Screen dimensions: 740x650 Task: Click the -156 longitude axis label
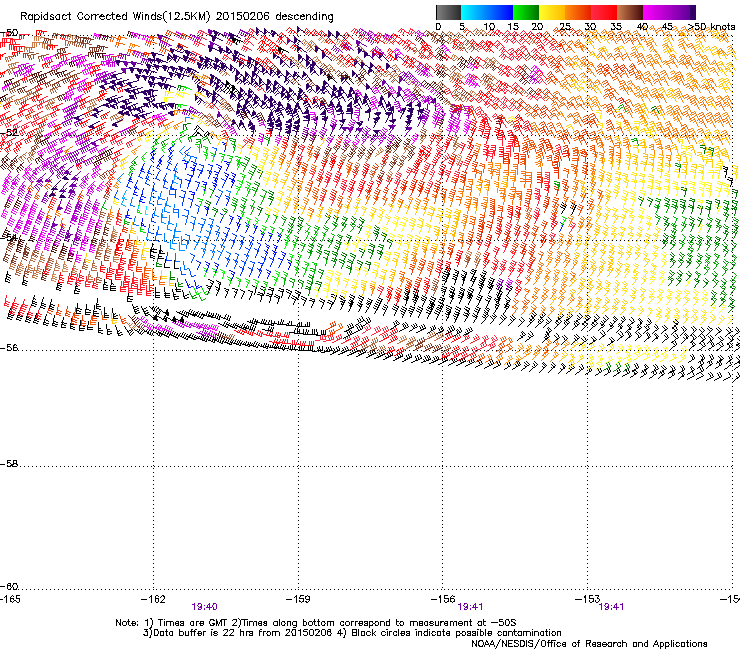point(443,599)
